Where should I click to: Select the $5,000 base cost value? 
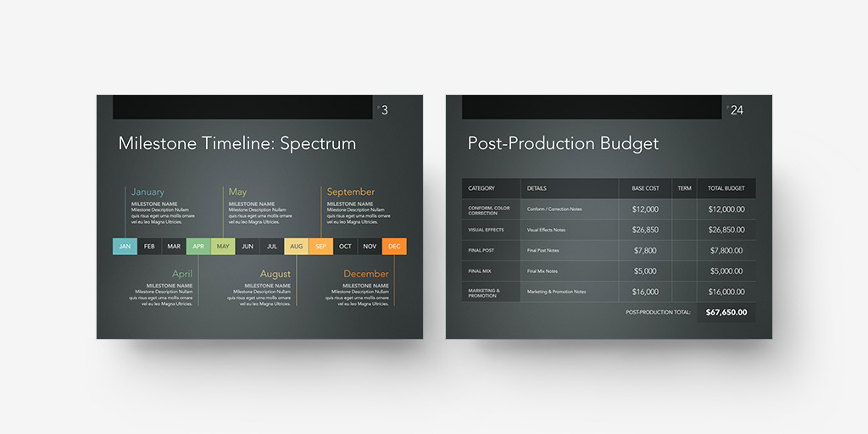pos(645,271)
